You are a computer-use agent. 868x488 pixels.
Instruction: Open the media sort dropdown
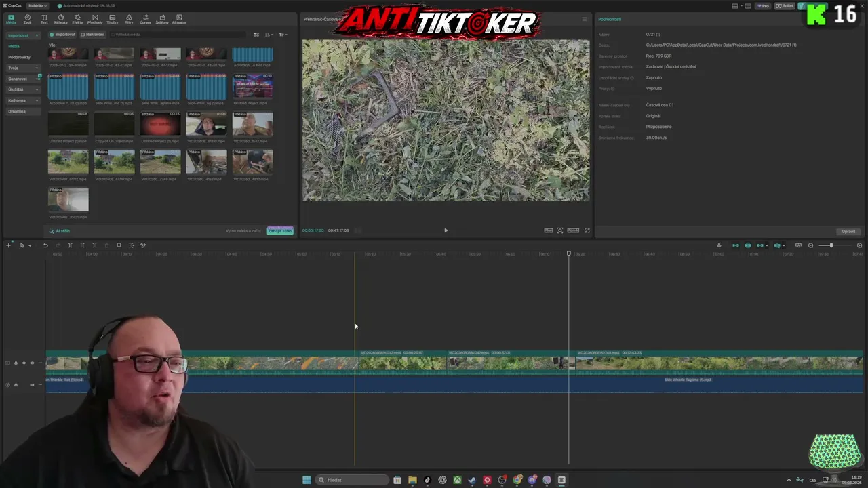[x=269, y=35]
